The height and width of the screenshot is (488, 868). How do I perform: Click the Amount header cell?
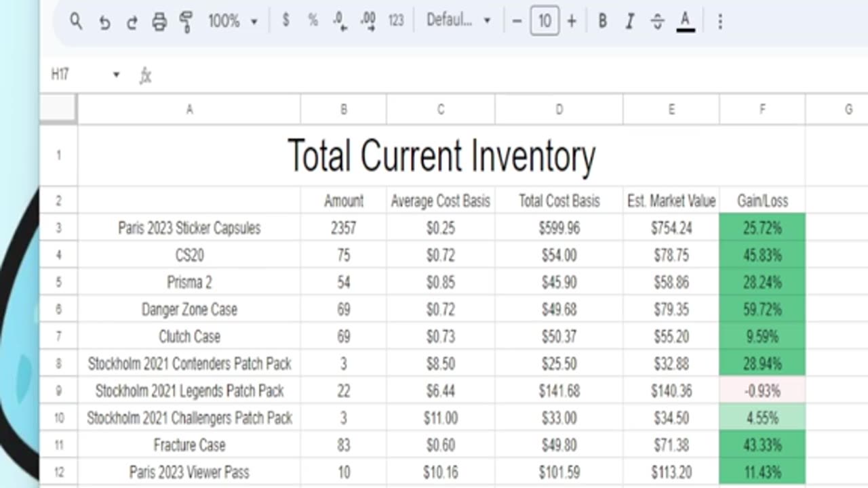click(344, 201)
